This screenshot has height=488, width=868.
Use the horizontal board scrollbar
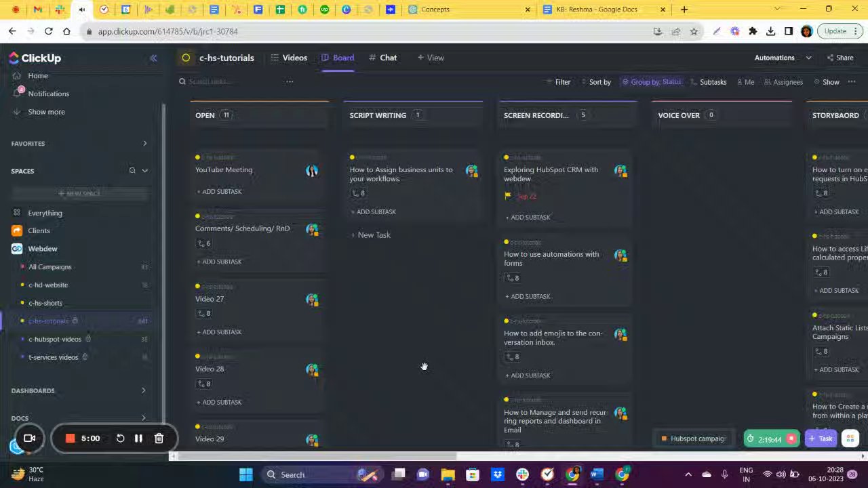(315, 456)
